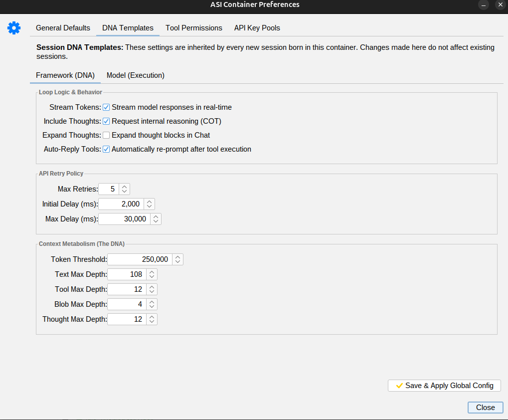The image size is (508, 420).
Task: Enable Expand thought blocks in Chat
Action: (106, 135)
